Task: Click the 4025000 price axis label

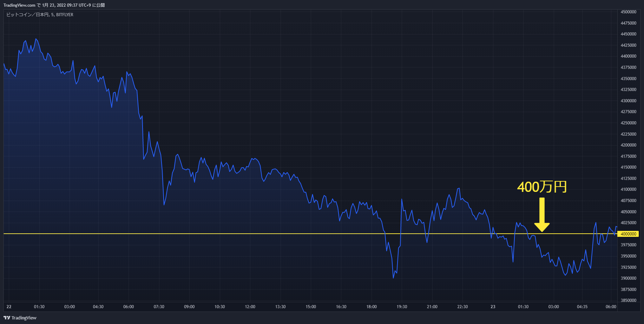Action: [x=628, y=223]
